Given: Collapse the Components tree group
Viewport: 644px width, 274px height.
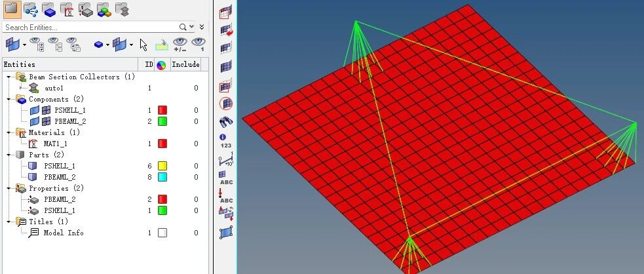Looking at the screenshot, I should point(8,100).
